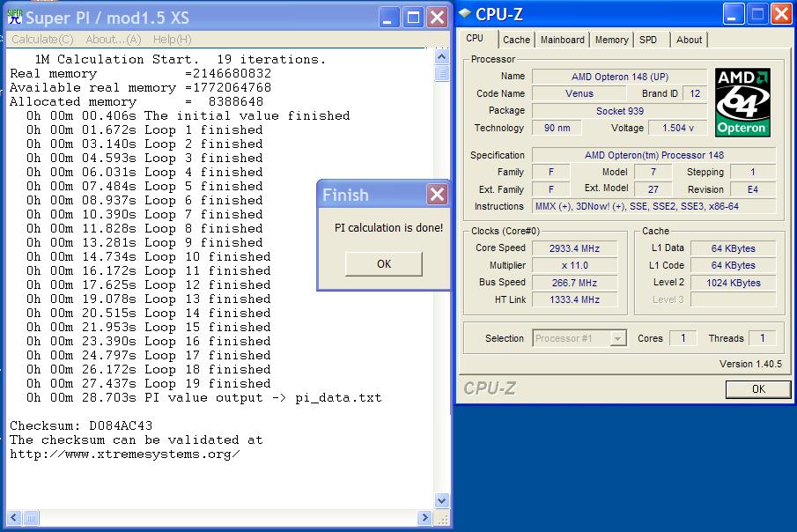Click the HT Link value '1333.4 MHz'
Screen dimensions: 797x532
(574, 299)
